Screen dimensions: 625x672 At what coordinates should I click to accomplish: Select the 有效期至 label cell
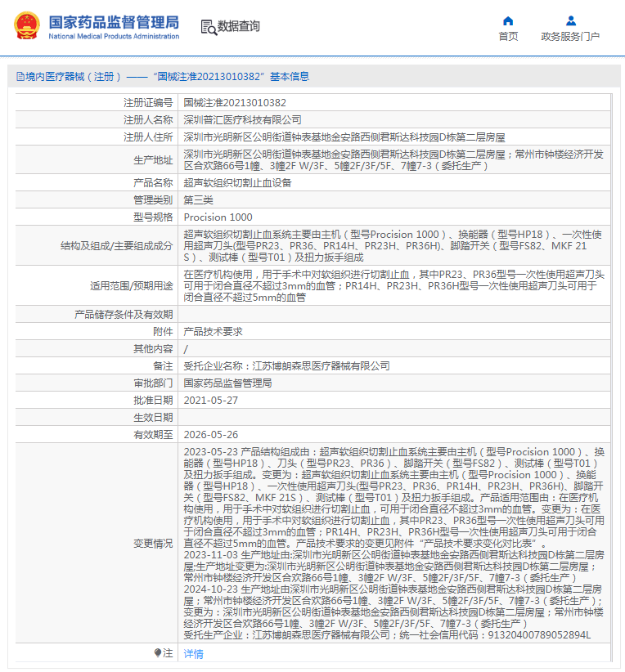pyautogui.click(x=97, y=435)
